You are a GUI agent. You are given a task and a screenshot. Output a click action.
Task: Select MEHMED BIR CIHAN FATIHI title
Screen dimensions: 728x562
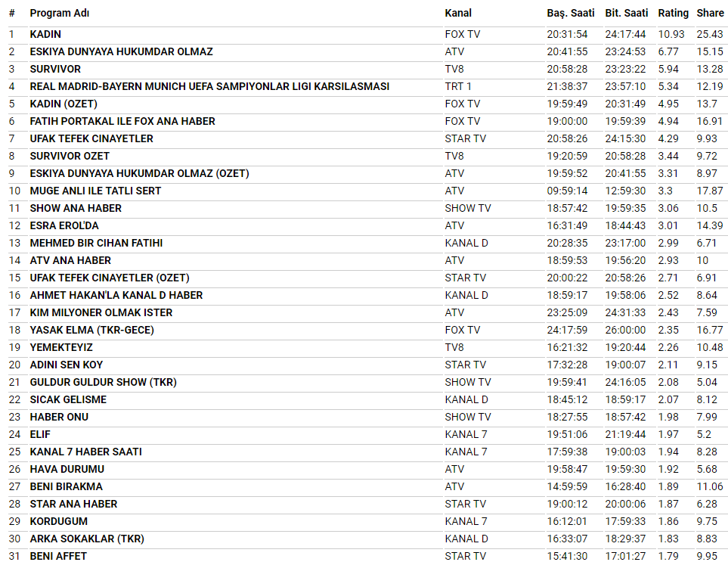point(96,244)
